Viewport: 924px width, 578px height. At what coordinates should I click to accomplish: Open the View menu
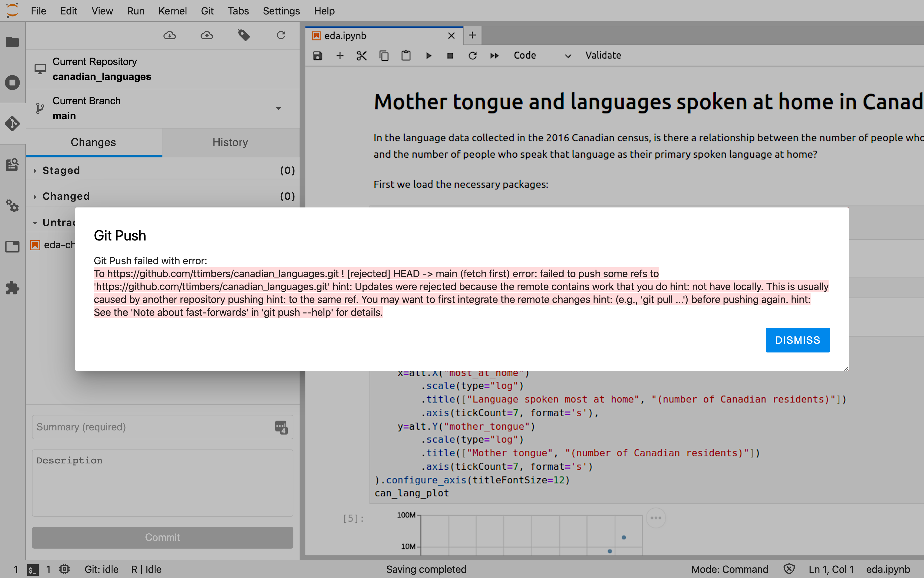[102, 11]
